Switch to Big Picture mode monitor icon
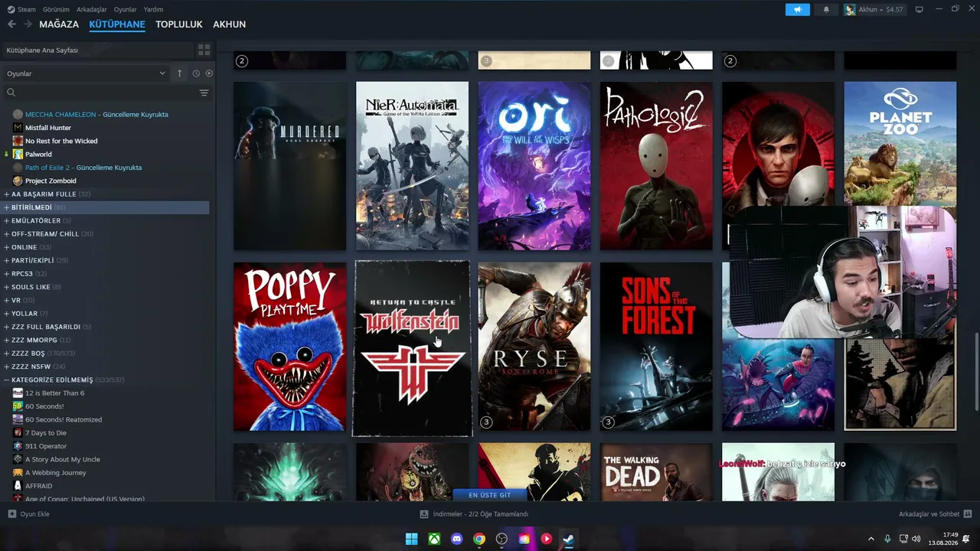This screenshot has width=980, height=551. [x=920, y=9]
